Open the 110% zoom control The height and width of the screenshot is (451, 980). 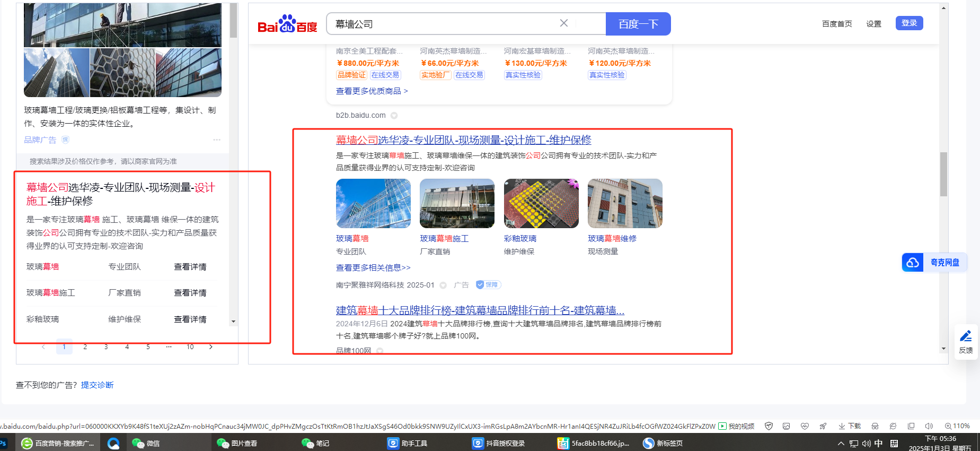(957, 426)
